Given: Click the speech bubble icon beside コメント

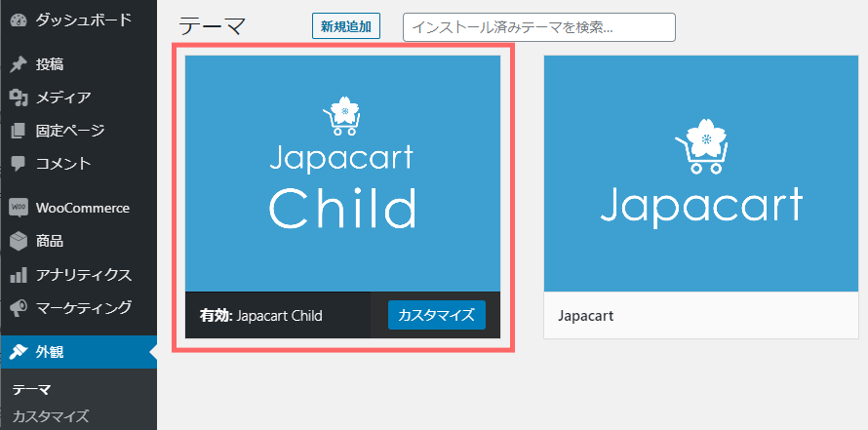Looking at the screenshot, I should click(19, 164).
